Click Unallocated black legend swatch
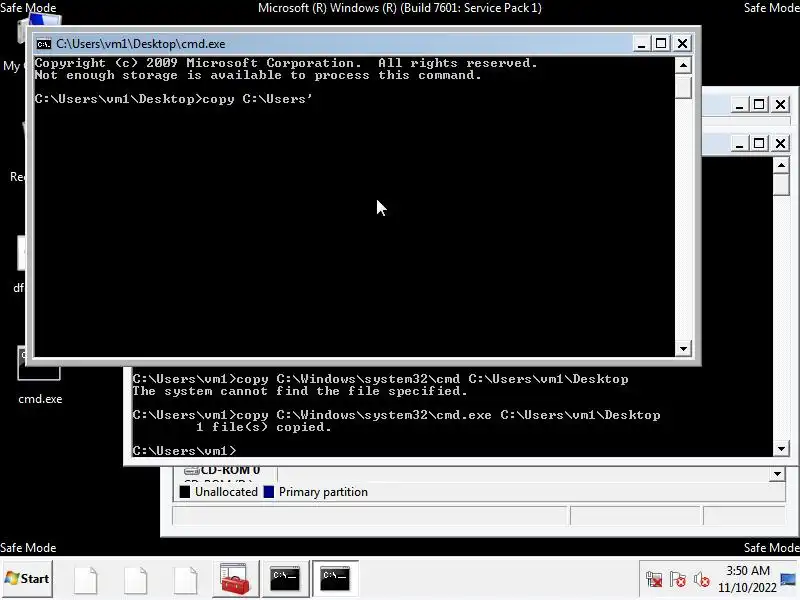 [185, 492]
